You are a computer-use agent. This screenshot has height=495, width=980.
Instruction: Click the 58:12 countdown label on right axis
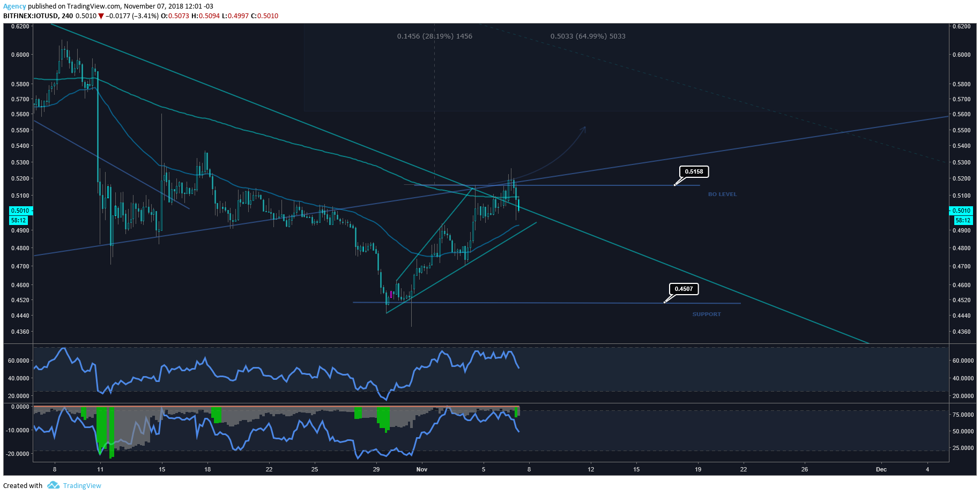[963, 220]
